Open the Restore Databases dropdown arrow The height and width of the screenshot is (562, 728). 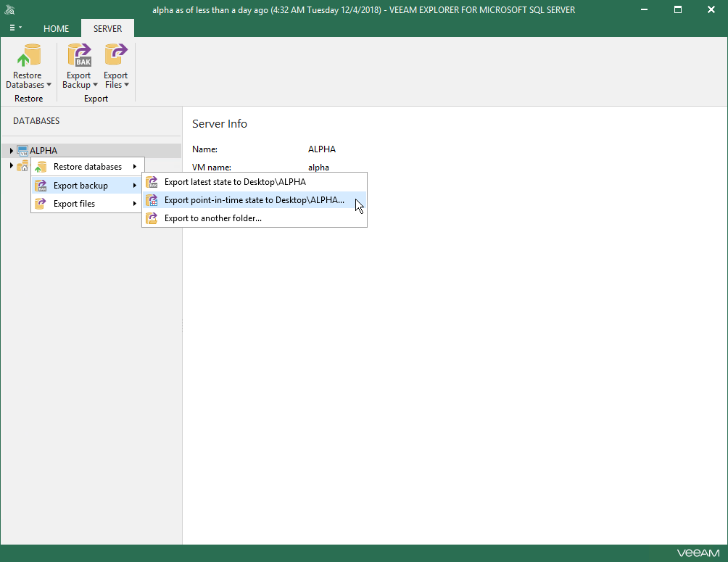[x=49, y=85]
